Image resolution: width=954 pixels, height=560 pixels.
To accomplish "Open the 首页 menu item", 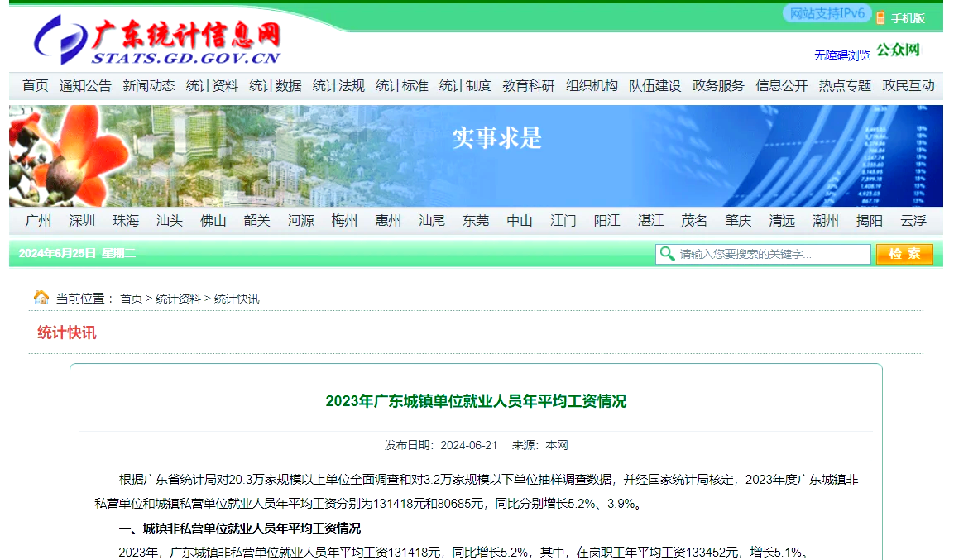I will (x=33, y=84).
